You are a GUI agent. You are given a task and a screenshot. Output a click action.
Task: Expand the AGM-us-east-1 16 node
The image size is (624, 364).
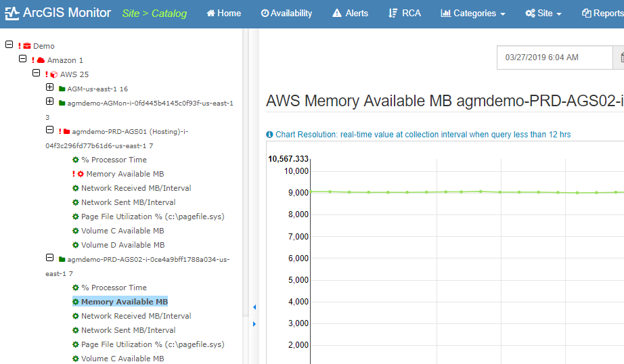pos(50,87)
